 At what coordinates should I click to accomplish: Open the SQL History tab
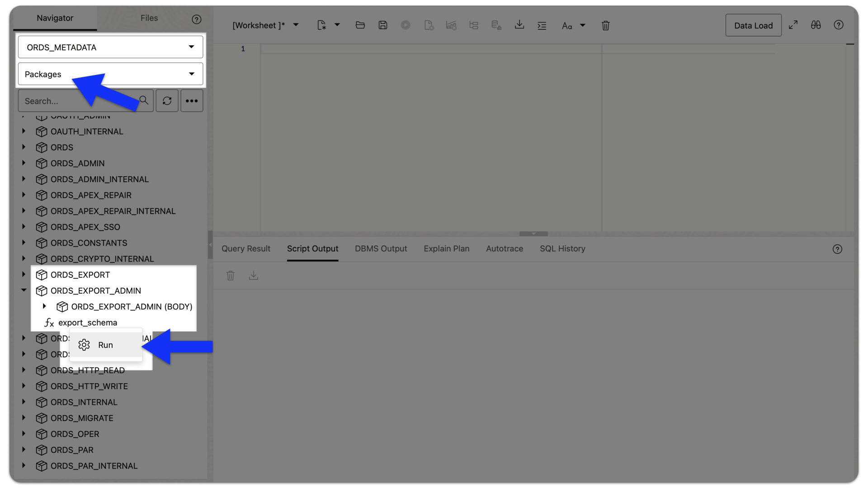tap(562, 249)
